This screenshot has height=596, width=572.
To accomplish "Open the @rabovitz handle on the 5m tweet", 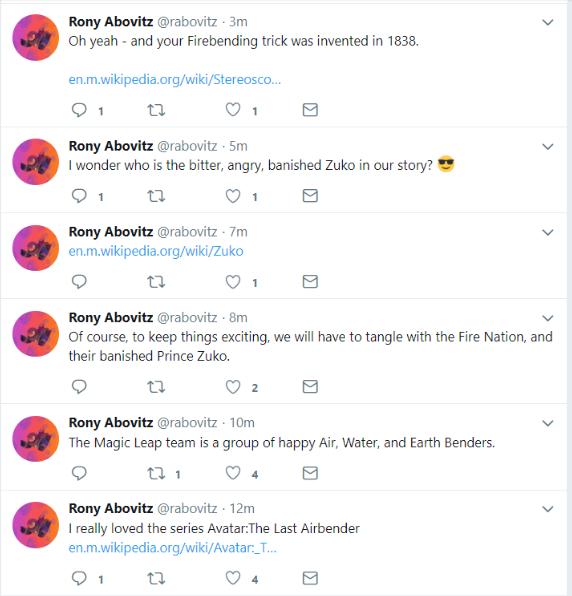I will click(187, 146).
